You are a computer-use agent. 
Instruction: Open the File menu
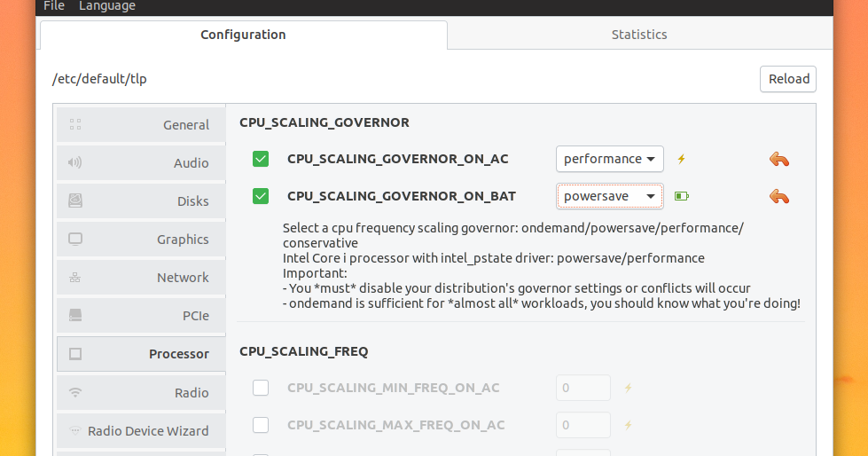click(54, 6)
